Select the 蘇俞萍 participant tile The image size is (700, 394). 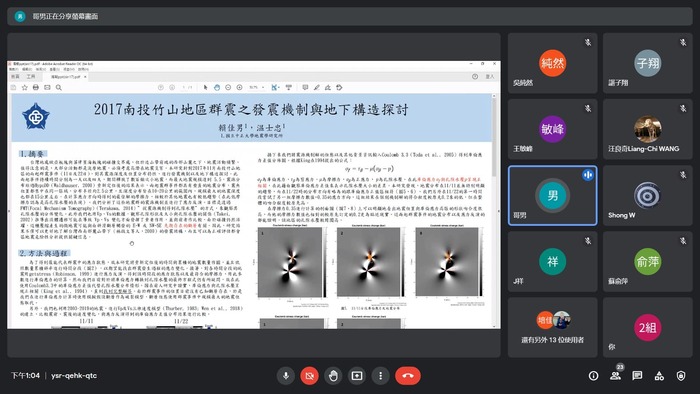click(x=648, y=261)
